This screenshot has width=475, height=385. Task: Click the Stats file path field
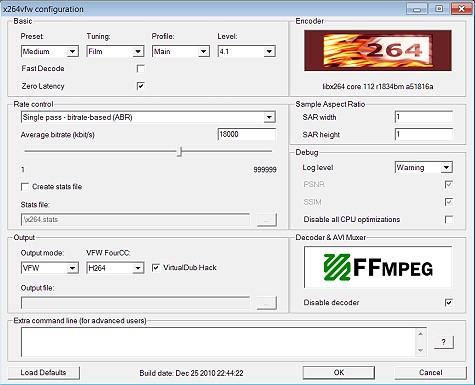tap(135, 219)
